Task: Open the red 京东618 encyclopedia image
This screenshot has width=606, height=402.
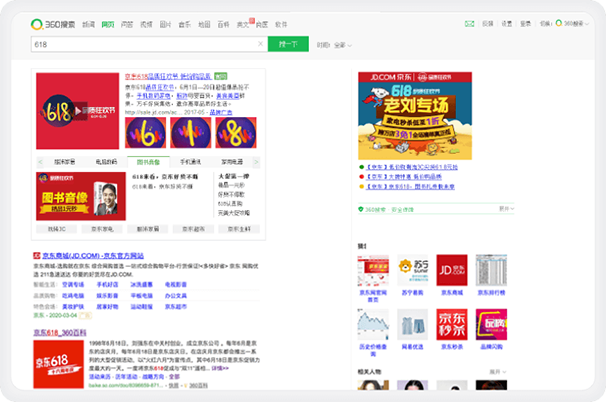Action: [58, 364]
